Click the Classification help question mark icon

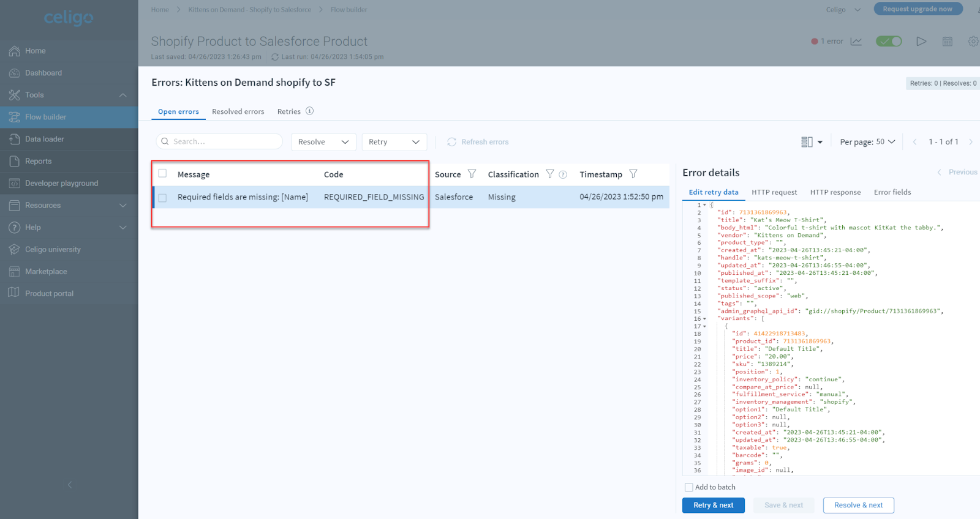(x=563, y=174)
